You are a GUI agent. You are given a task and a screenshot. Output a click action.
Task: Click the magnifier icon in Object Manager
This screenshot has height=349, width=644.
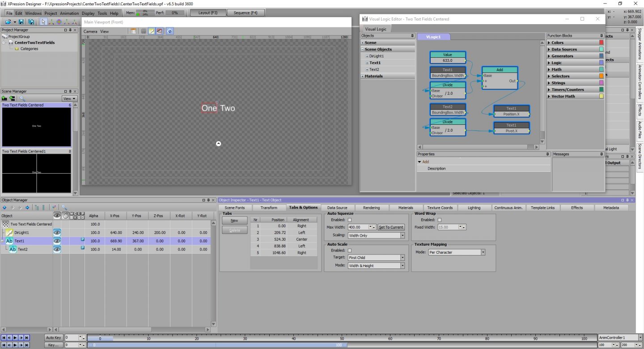point(64,208)
